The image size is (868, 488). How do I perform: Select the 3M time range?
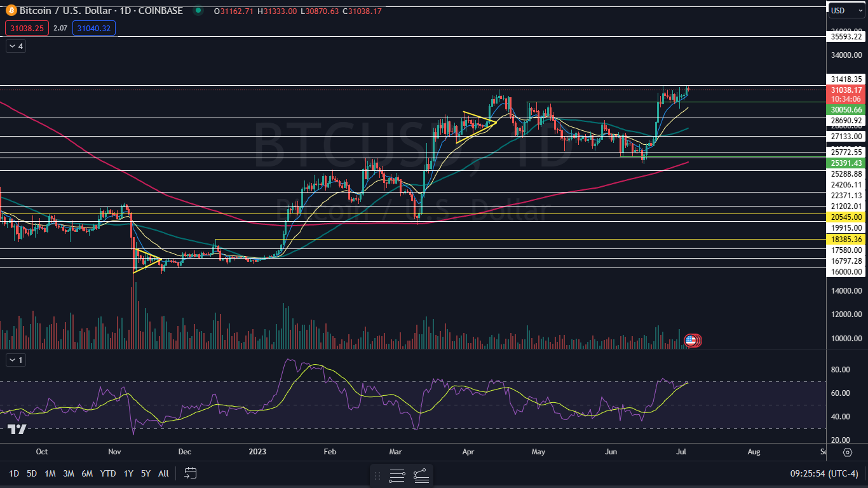pyautogui.click(x=69, y=473)
